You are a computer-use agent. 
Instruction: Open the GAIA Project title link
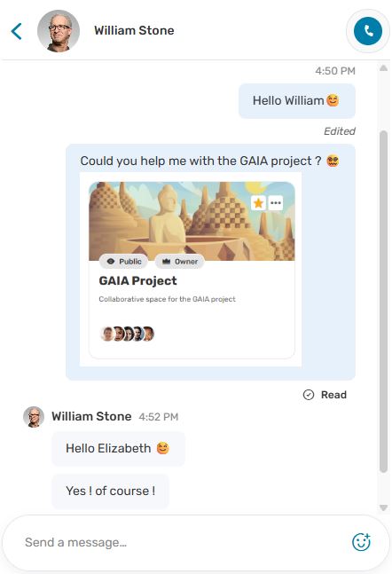[137, 280]
